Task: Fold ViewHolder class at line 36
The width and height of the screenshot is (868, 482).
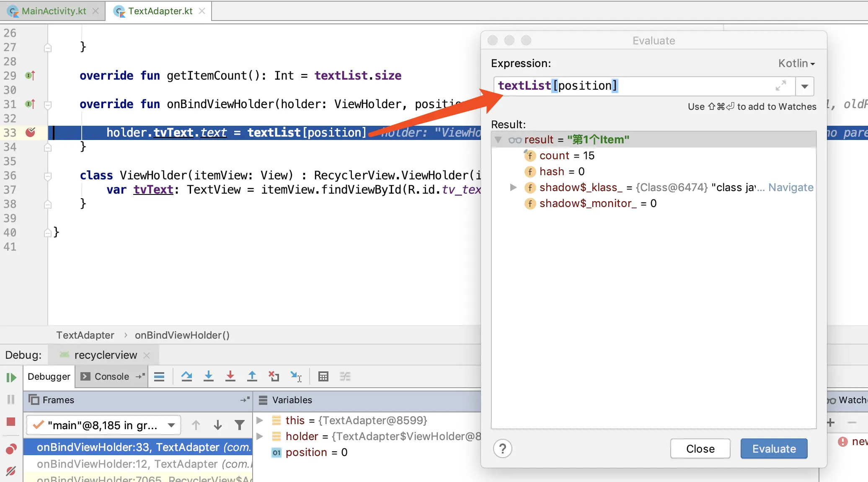Action: [48, 176]
